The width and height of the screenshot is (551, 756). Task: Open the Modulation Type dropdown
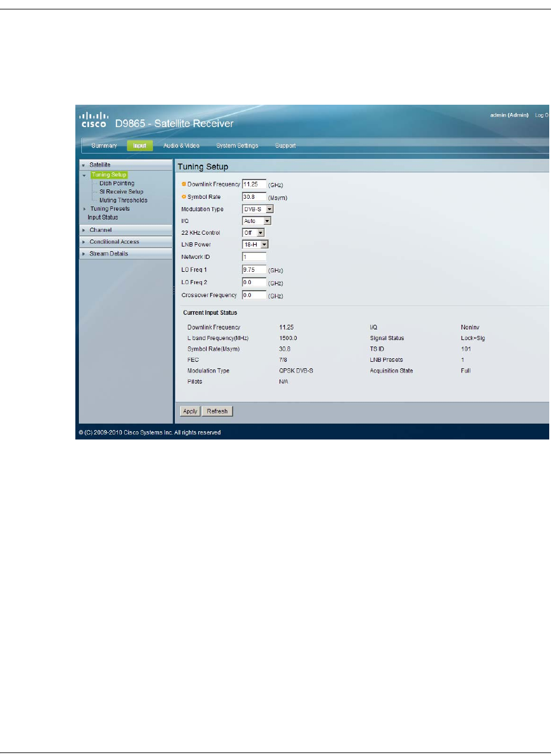[x=258, y=209]
